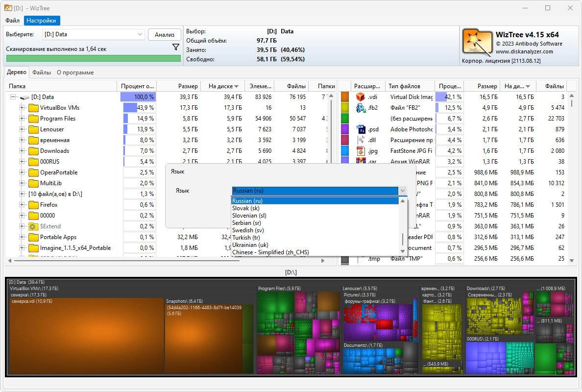The image size is (582, 392).
Task: Click the .rar WinRAR file type icon
Action: click(361, 161)
